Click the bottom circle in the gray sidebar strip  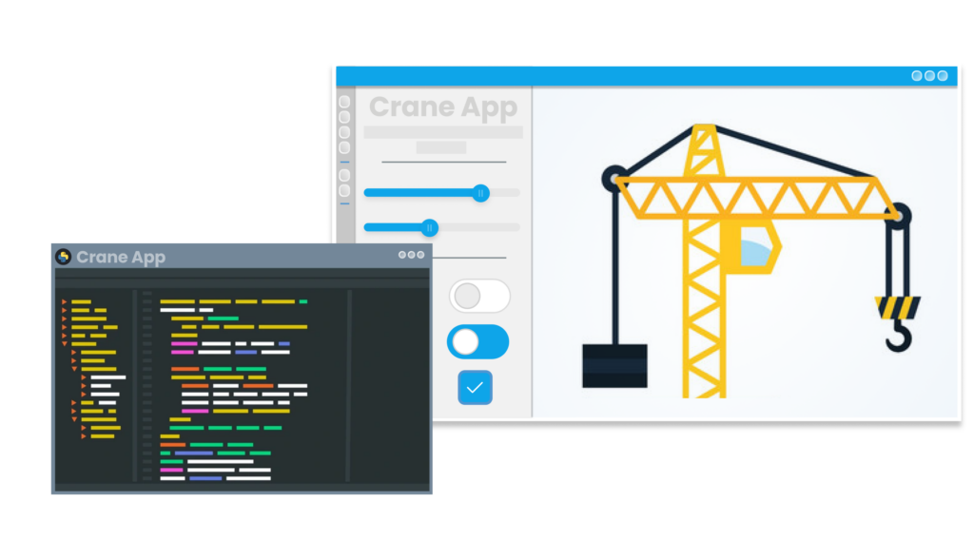344,190
